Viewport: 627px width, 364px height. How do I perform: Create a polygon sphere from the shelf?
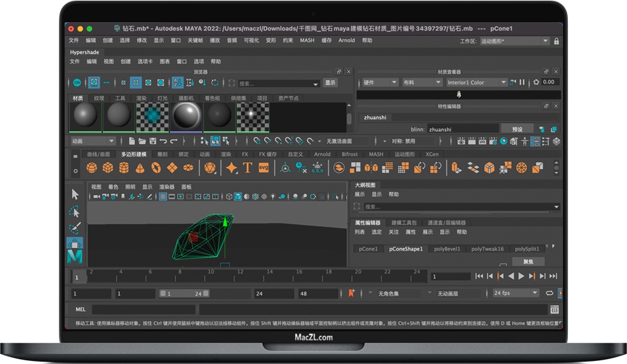[x=91, y=168]
